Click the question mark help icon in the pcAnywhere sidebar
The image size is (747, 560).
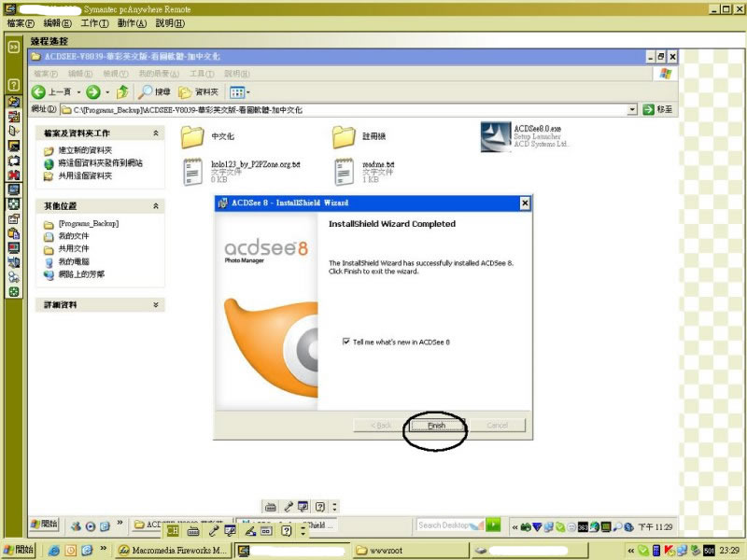pos(13,85)
